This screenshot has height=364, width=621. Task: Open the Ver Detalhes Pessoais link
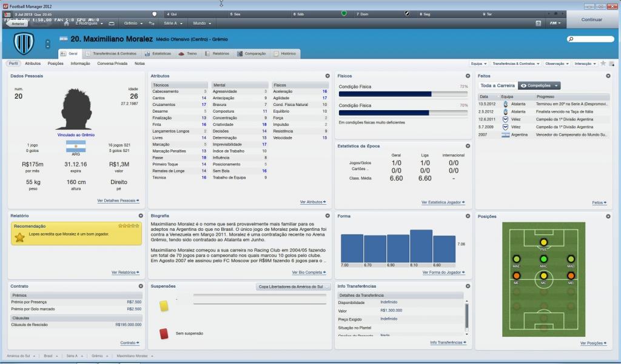pyautogui.click(x=118, y=200)
